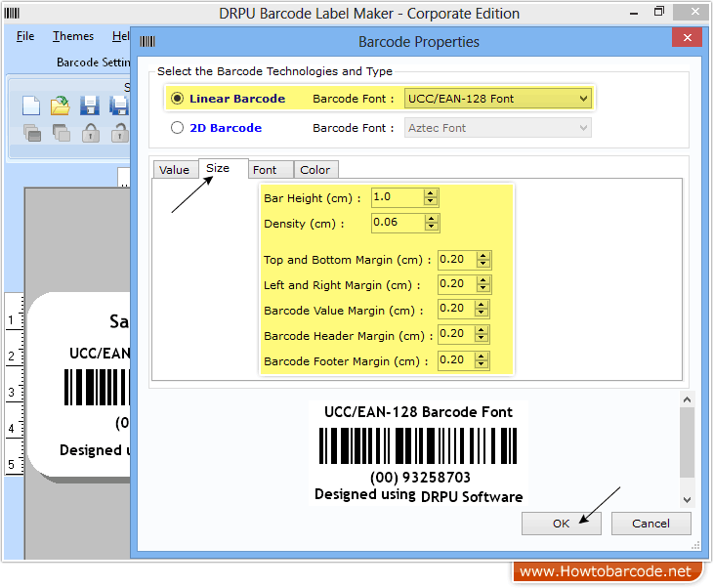Click the Save floppy disk icon
The image size is (713, 588).
pyautogui.click(x=90, y=105)
